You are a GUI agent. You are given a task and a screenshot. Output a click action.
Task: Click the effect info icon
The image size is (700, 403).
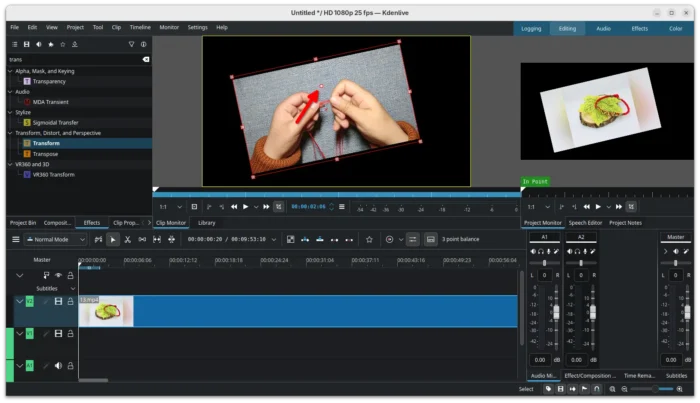(143, 44)
